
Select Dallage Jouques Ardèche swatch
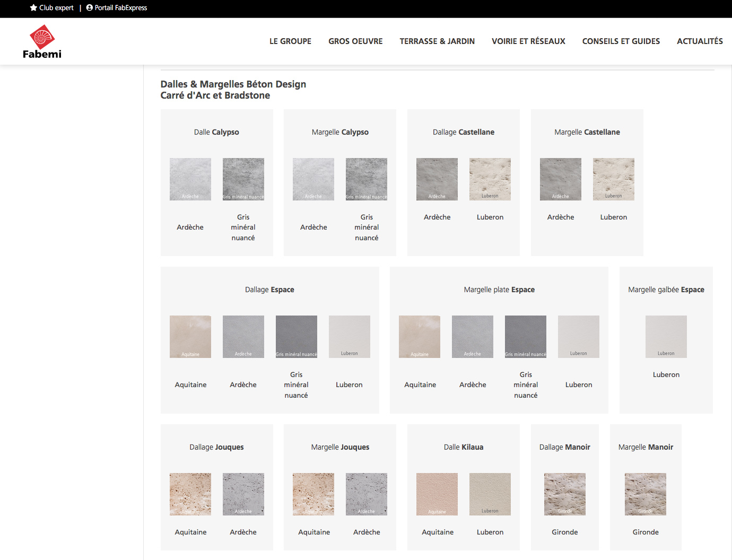click(243, 494)
